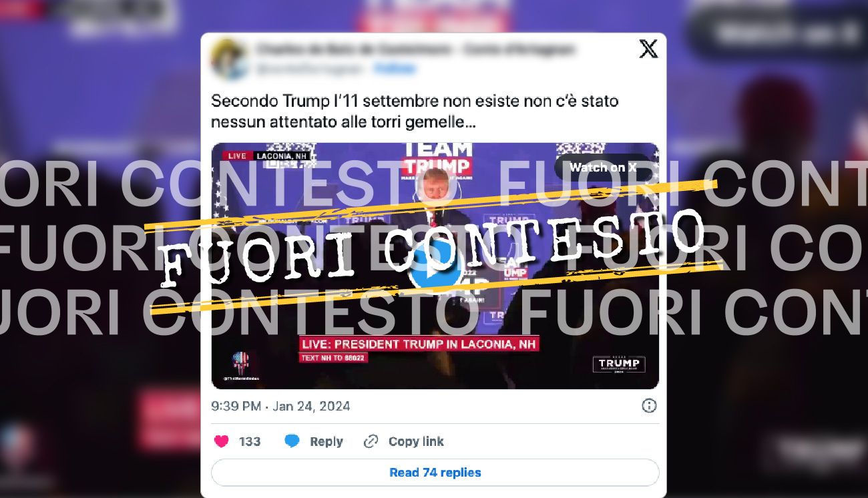Like the tweet with the pink heart icon
868x498 pixels.
(x=222, y=441)
